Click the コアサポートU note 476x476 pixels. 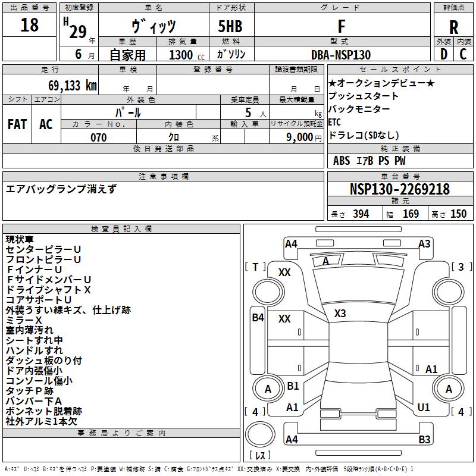click(39, 300)
